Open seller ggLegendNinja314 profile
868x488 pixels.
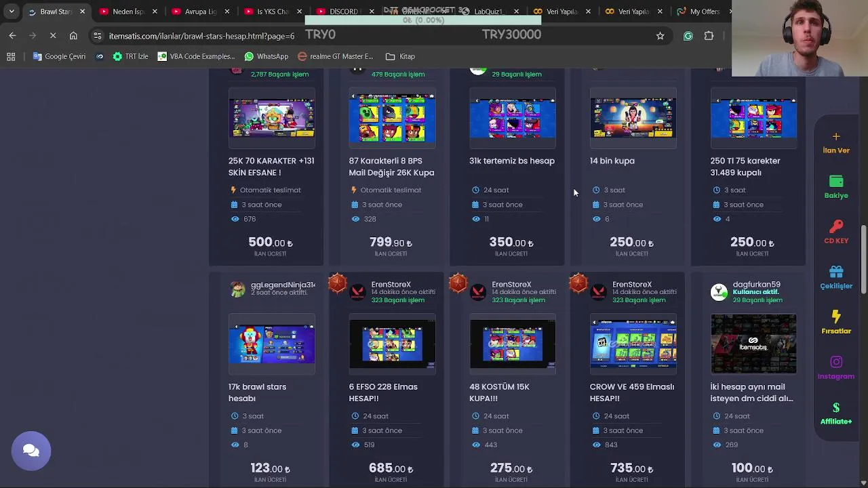click(283, 285)
